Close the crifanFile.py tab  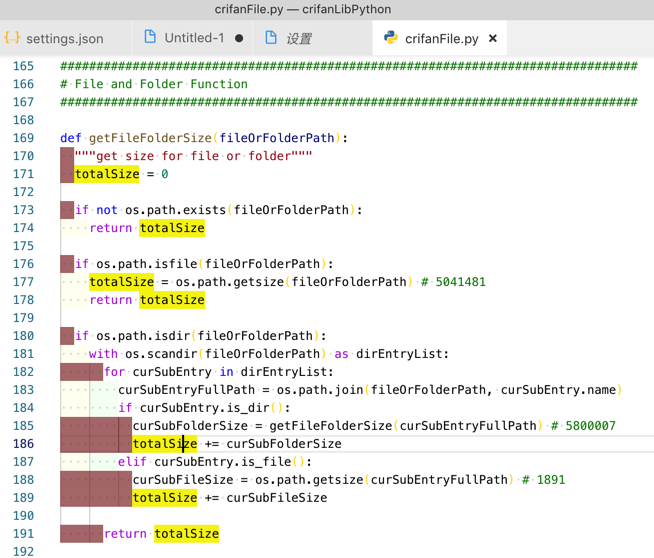pos(493,38)
